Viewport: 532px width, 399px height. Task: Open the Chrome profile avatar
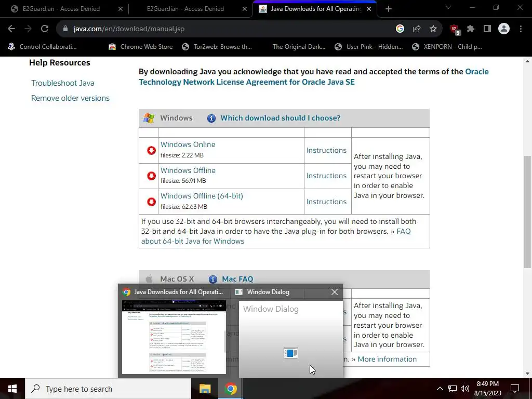(x=504, y=29)
